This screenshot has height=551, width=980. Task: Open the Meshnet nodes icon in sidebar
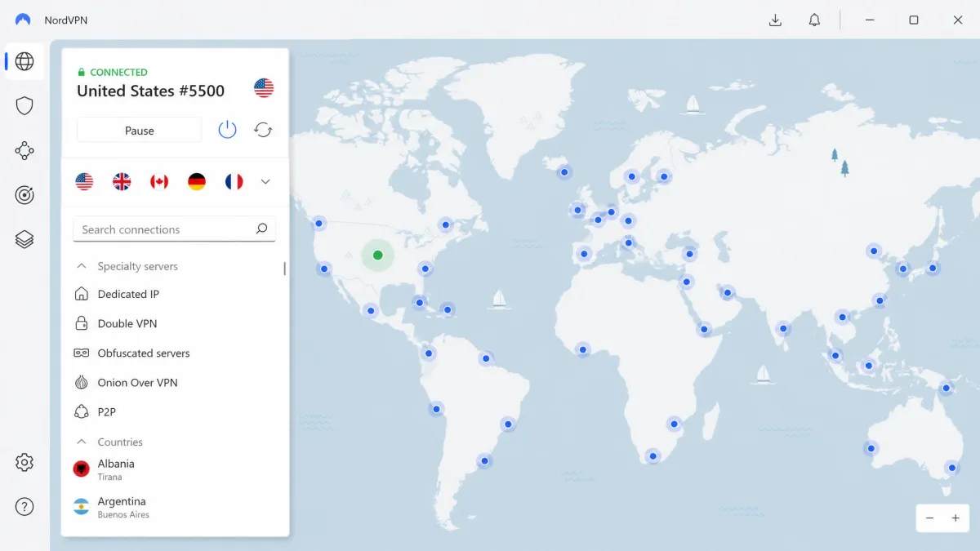click(x=24, y=150)
